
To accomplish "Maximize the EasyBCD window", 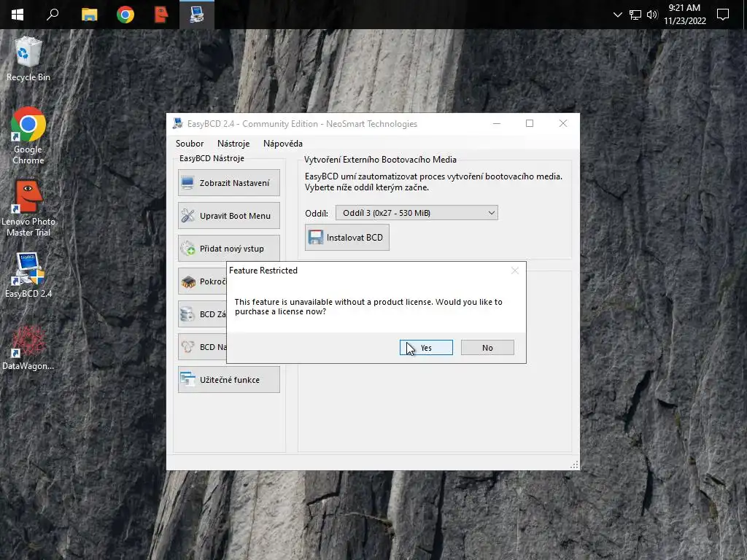I will 530,123.
